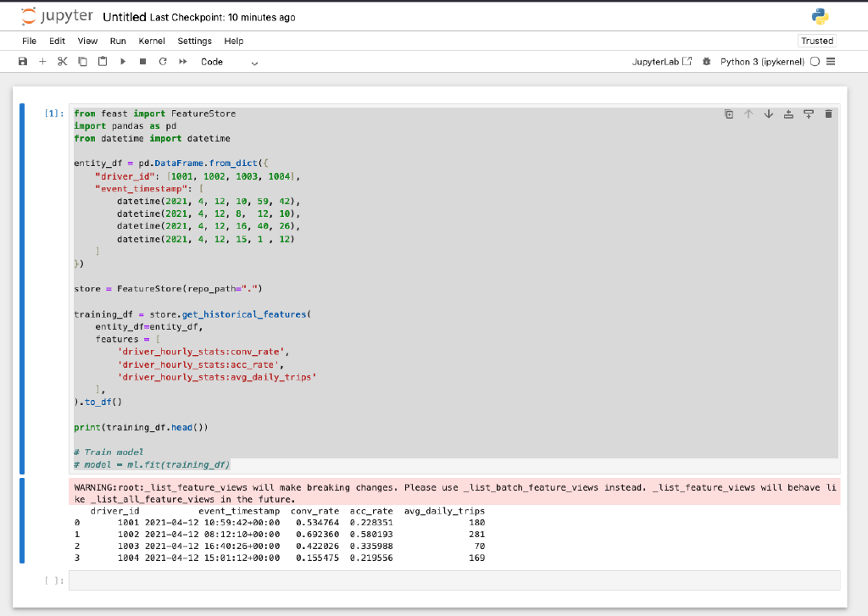Open the View menu

pyautogui.click(x=87, y=41)
